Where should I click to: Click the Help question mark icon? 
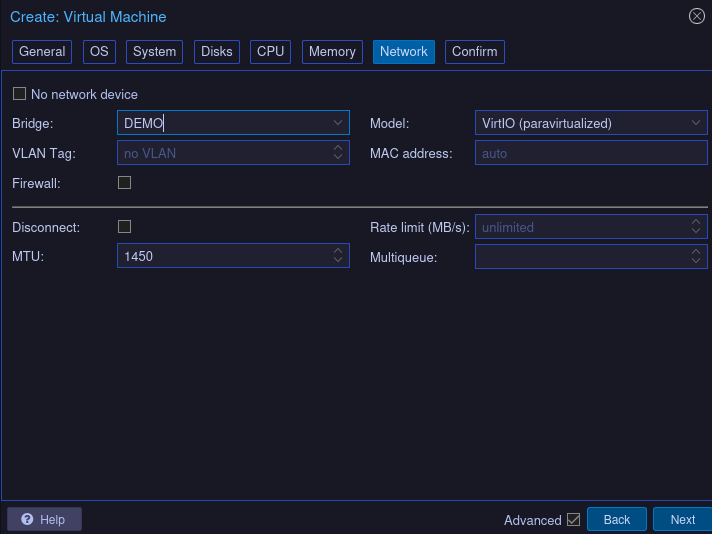(x=27, y=520)
